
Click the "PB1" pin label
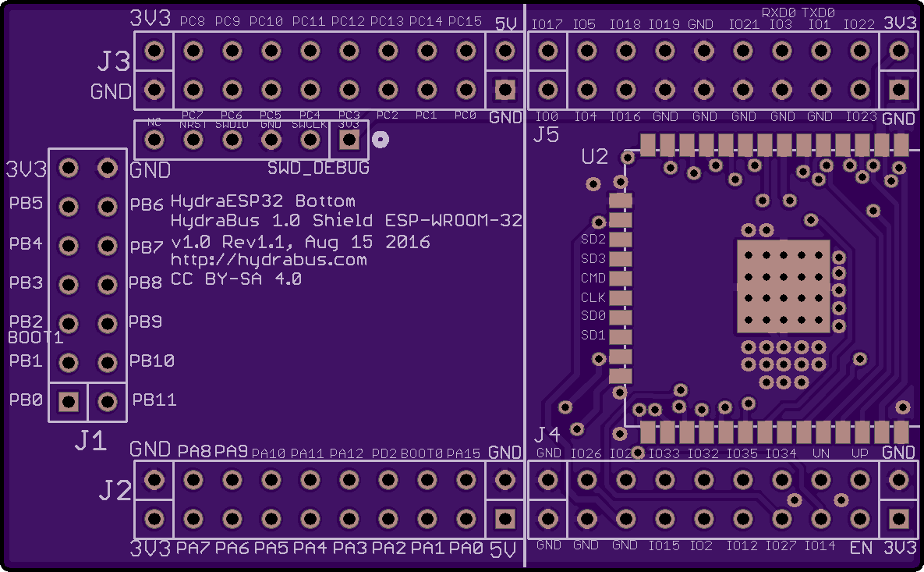click(x=26, y=361)
